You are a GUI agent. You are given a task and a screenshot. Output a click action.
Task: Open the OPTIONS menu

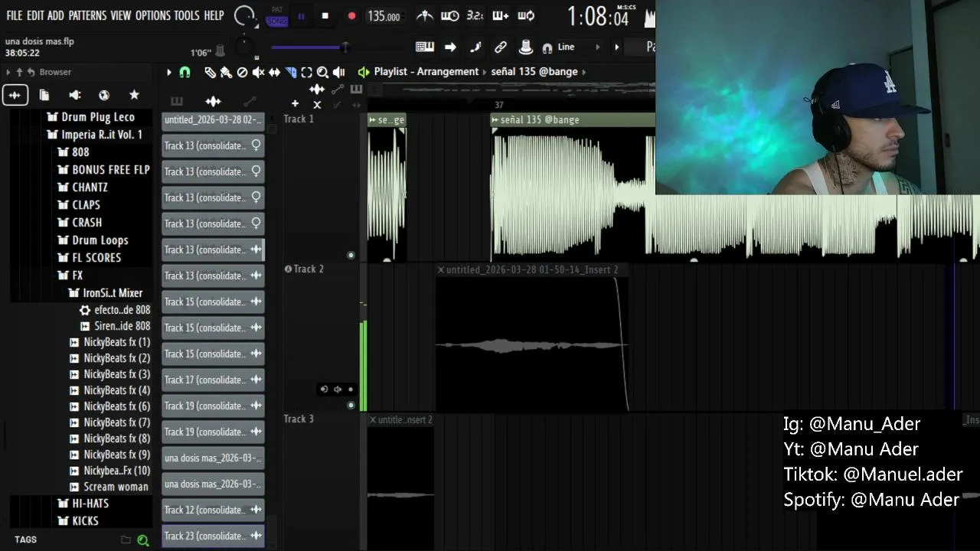152,15
